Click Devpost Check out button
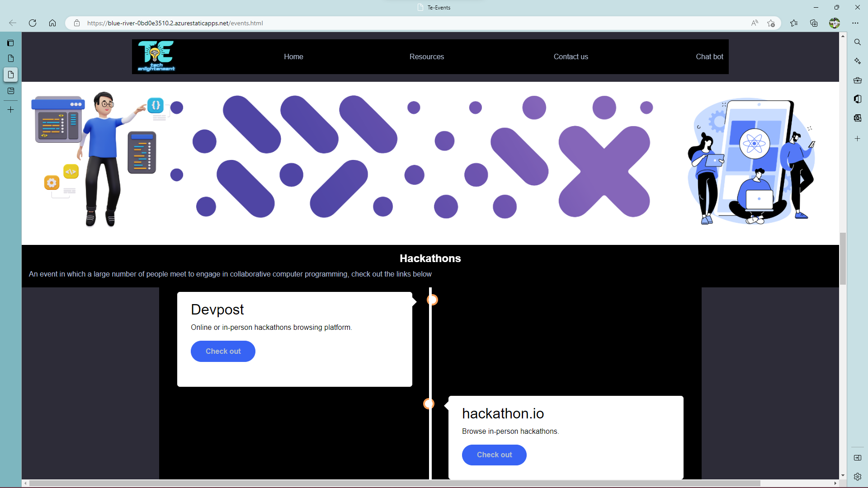 [223, 351]
